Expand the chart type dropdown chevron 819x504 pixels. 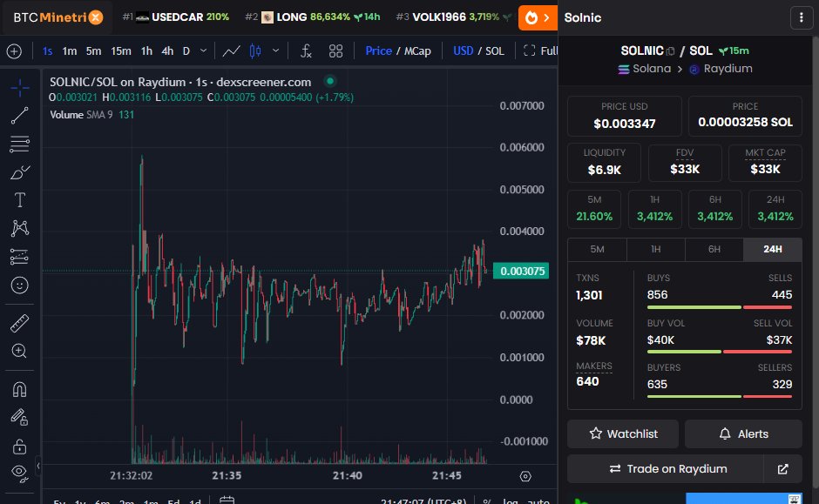tap(276, 51)
